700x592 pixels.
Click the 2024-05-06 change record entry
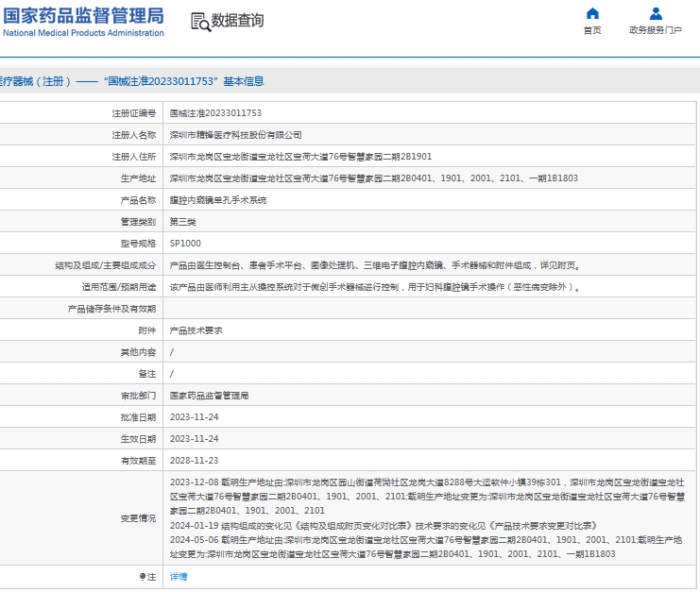(426, 547)
